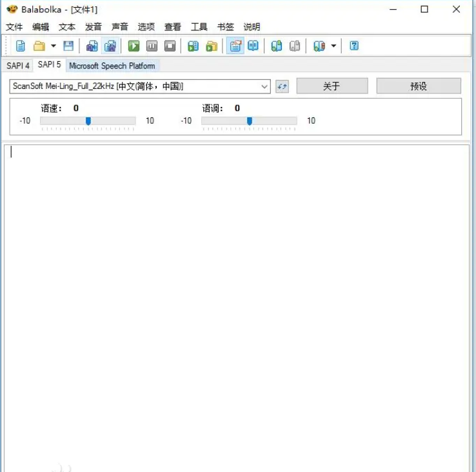The height and width of the screenshot is (472, 476).
Task: Switch to the SAPI 4 tab
Action: 18,66
